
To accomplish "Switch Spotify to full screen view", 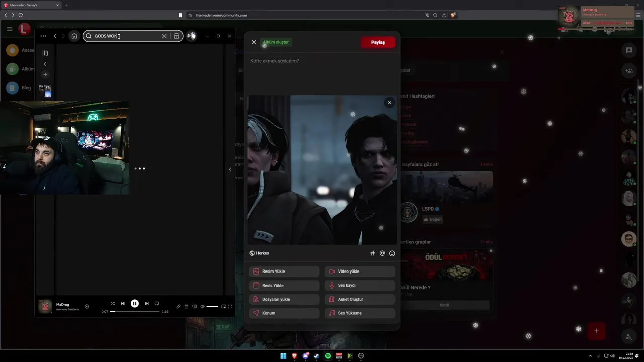I will tap(230, 306).
